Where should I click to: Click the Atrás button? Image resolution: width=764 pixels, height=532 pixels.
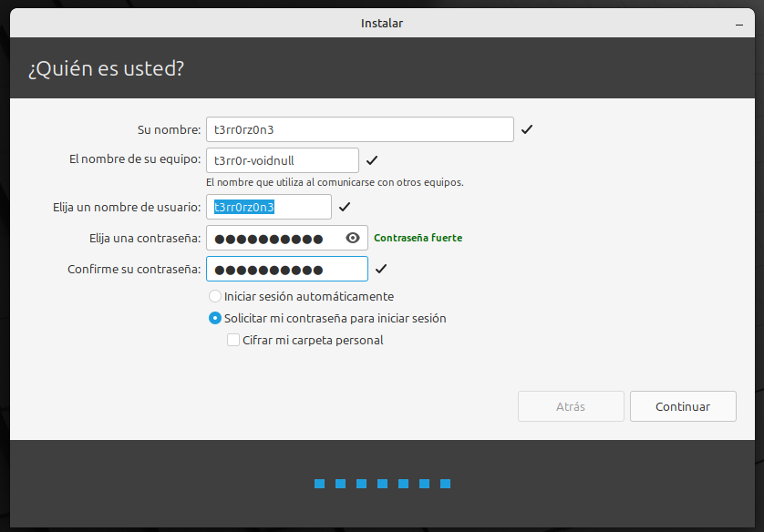(x=571, y=407)
